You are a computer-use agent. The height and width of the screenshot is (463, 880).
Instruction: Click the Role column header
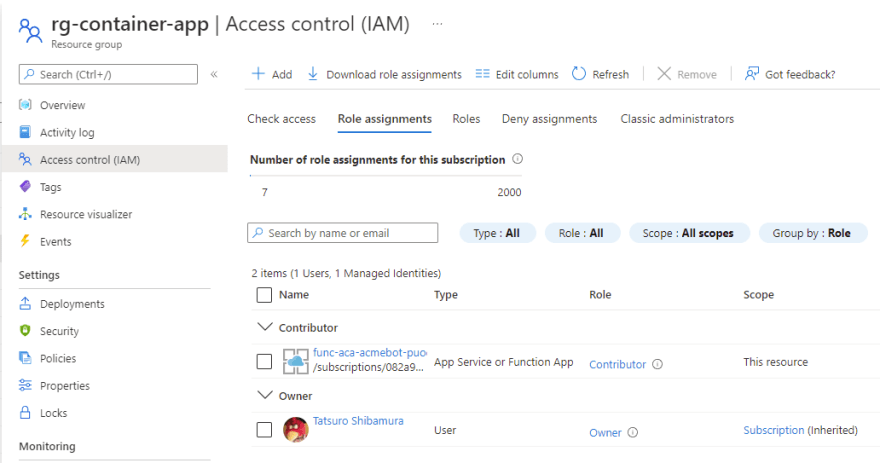click(600, 295)
